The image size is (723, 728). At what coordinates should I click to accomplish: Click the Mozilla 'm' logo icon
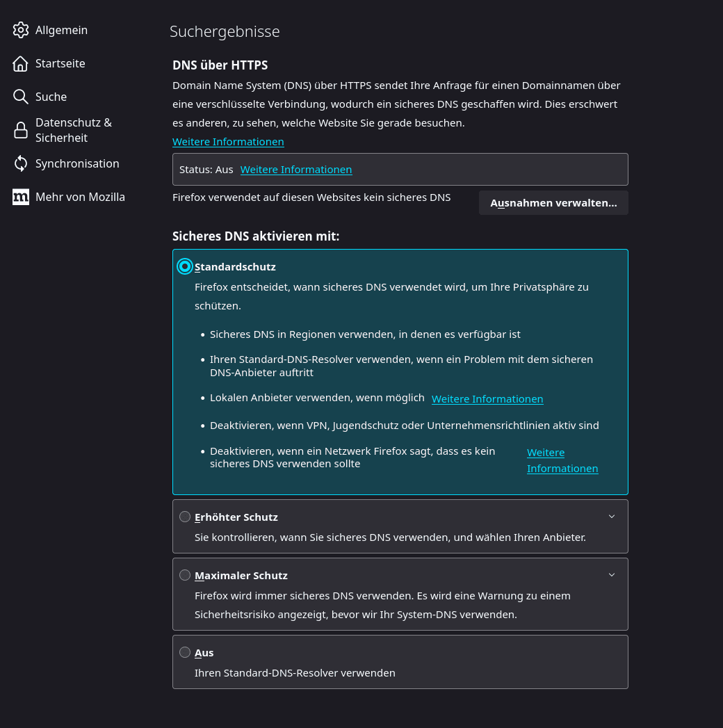pyautogui.click(x=21, y=197)
